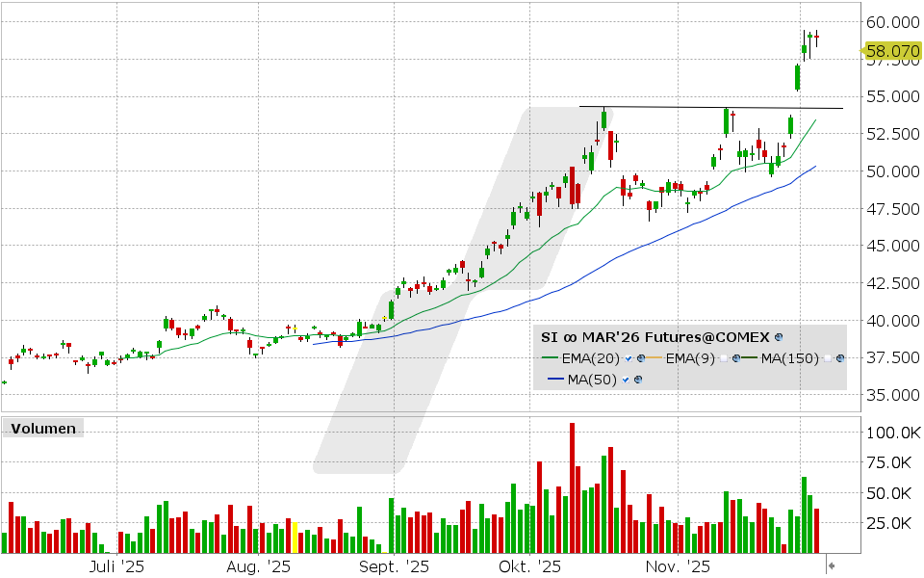Uncheck the EMA(20) indicator checkbox
The width and height of the screenshot is (924, 578).
tap(629, 357)
